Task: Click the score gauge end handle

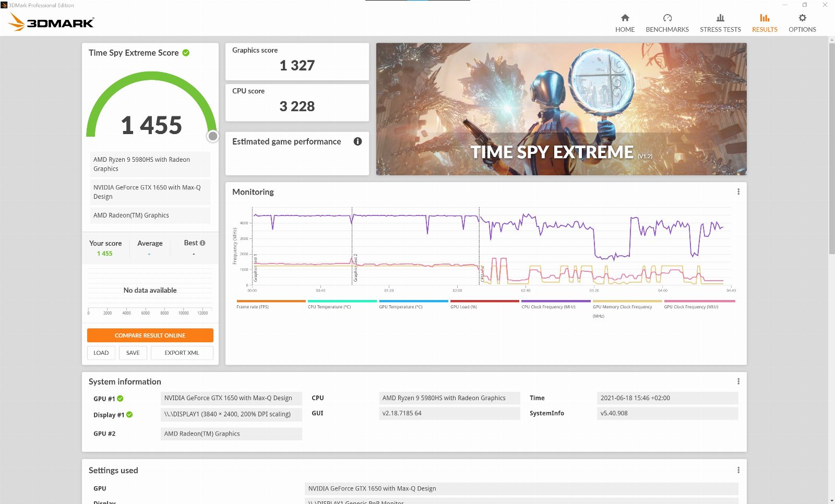Action: pos(213,136)
